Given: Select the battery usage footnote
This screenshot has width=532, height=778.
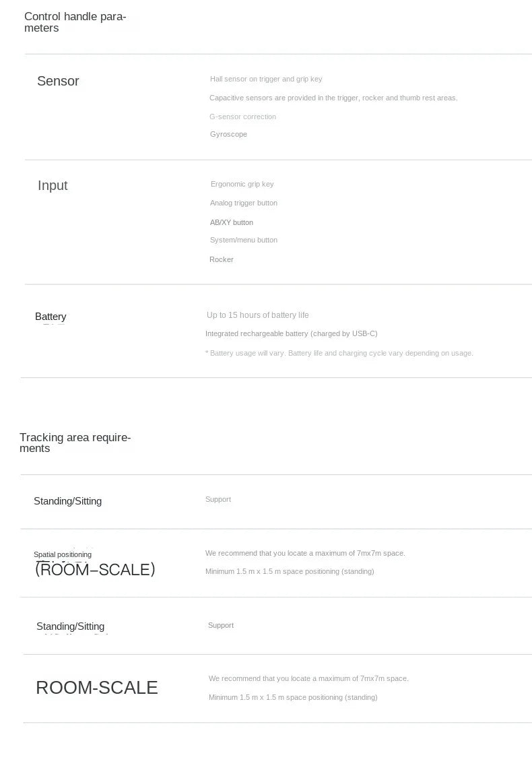Looking at the screenshot, I should pos(339,353).
